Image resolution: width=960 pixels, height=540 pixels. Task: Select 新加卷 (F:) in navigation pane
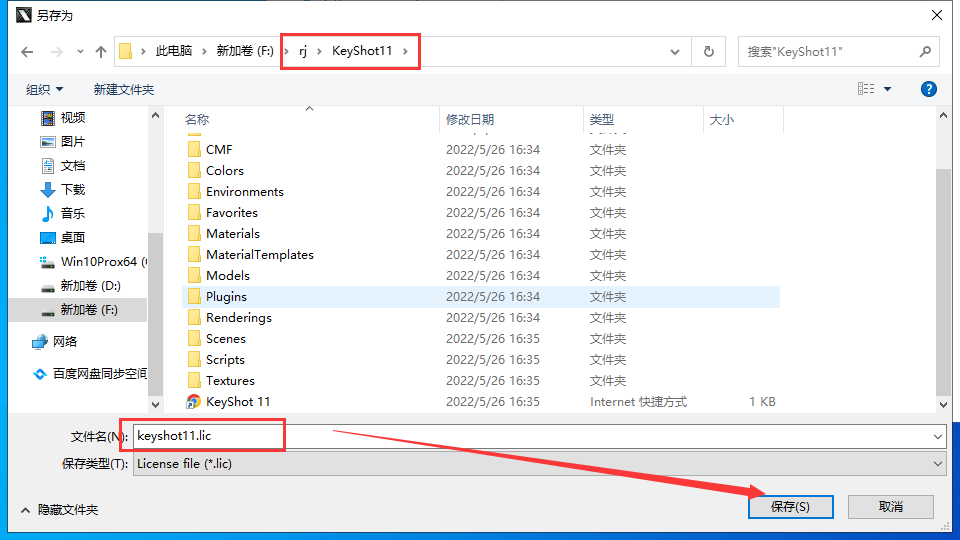[89, 310]
